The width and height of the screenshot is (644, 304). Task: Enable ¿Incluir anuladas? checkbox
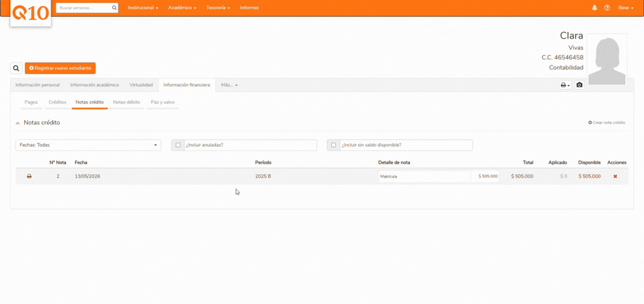178,145
